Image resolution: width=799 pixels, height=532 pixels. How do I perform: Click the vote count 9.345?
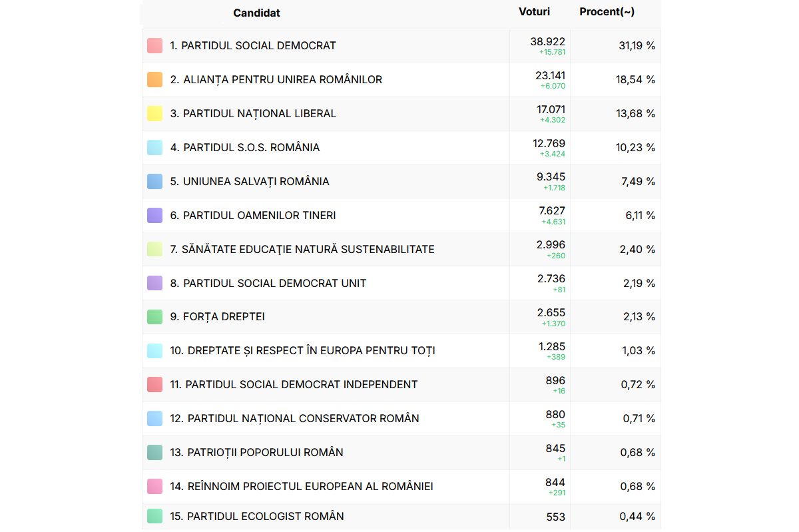point(551,177)
